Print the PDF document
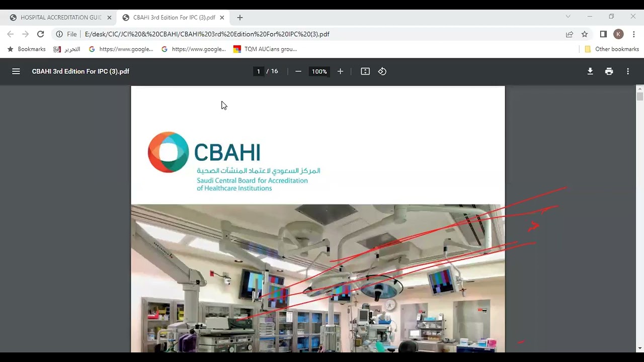Screen dimensions: 644x362 pos(609,71)
